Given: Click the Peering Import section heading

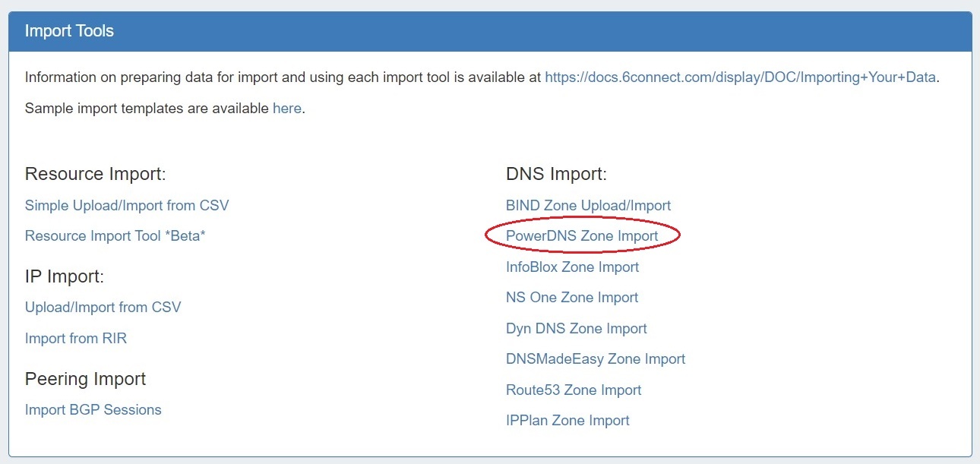Looking at the screenshot, I should 86,378.
